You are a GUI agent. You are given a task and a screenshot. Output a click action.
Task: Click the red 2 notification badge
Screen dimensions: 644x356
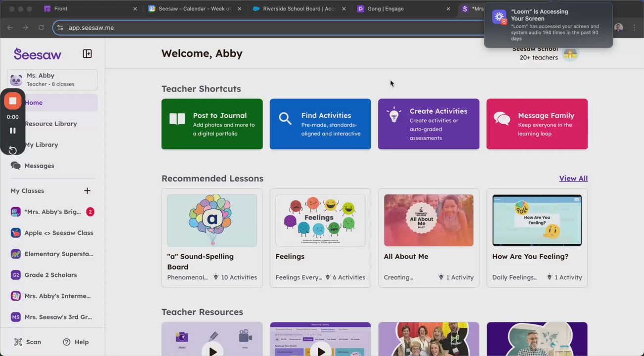point(90,212)
